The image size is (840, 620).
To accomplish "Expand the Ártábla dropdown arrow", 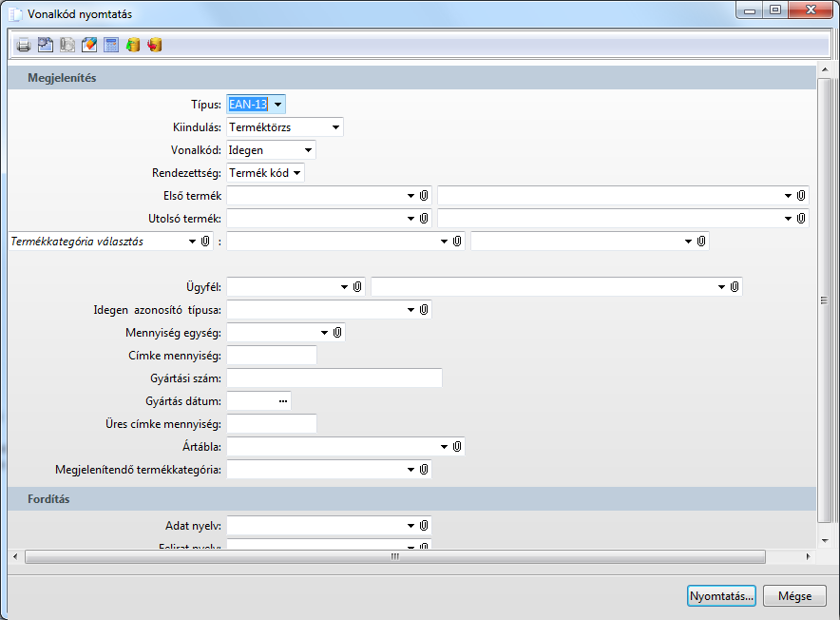I will (x=444, y=446).
